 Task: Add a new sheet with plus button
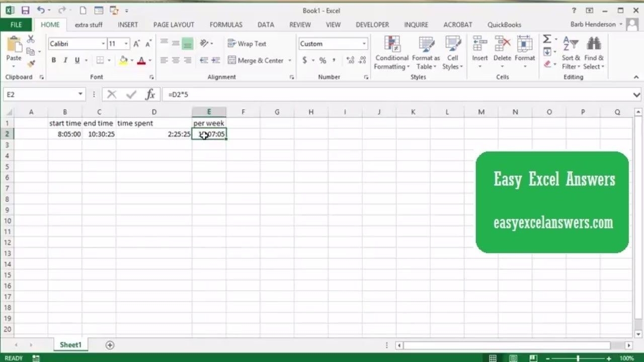coord(110,345)
